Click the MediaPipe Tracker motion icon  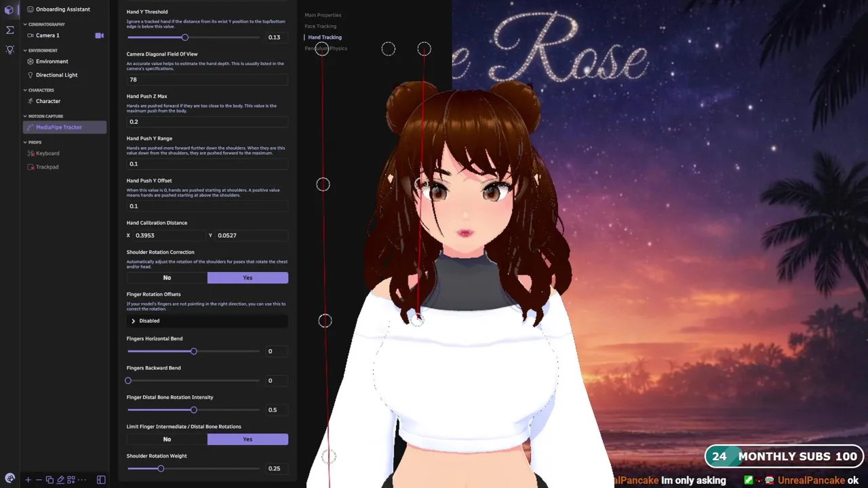(30, 127)
